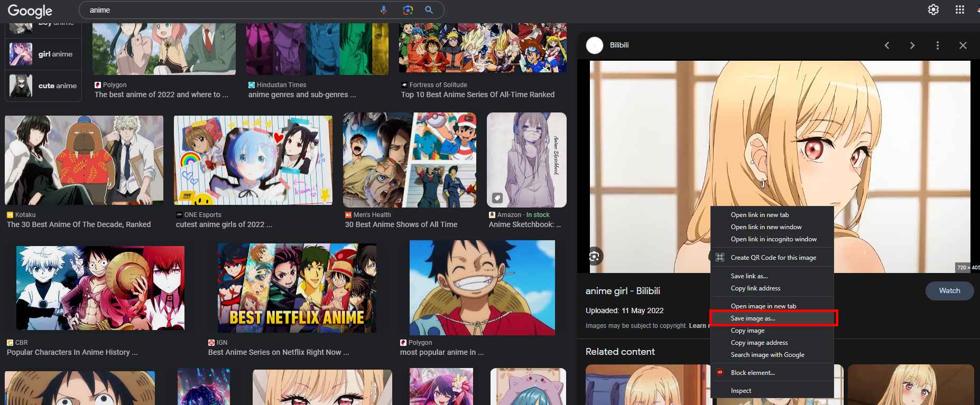Close the image preview panel
This screenshot has width=980, height=405.
[x=963, y=45]
